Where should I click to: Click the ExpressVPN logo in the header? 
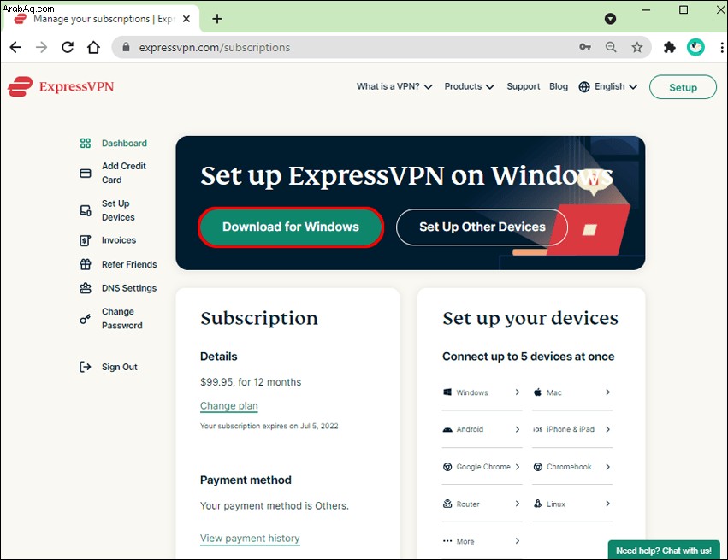point(61,86)
